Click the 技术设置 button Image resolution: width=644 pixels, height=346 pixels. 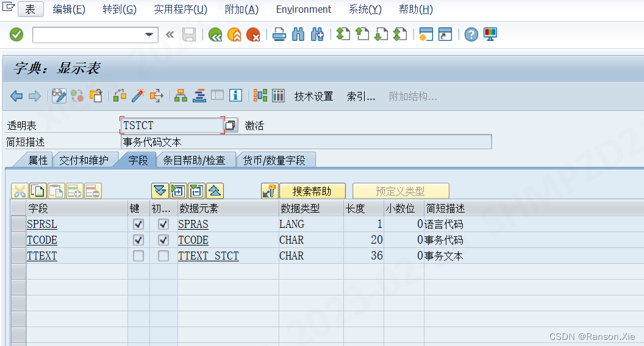tap(314, 96)
